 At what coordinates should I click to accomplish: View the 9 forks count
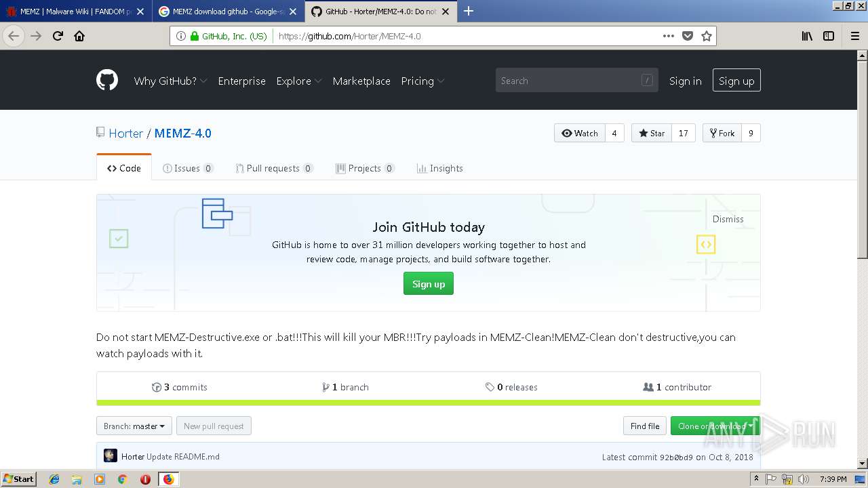pyautogui.click(x=751, y=134)
